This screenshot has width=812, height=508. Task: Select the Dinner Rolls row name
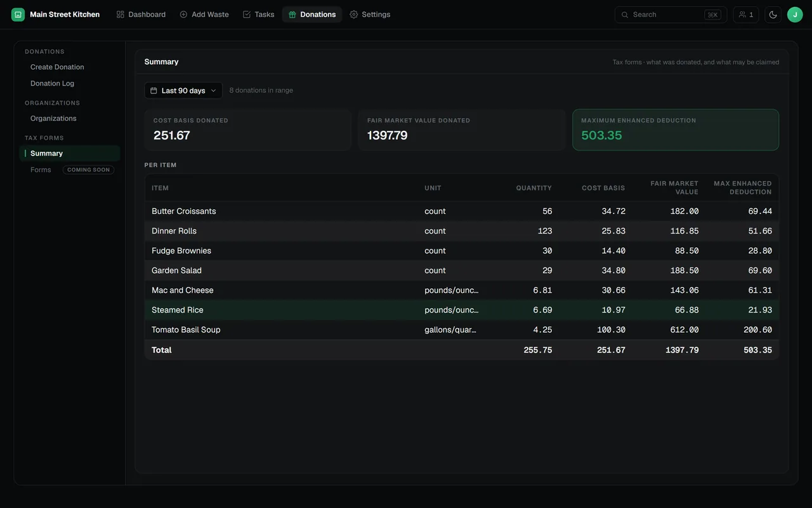[174, 231]
